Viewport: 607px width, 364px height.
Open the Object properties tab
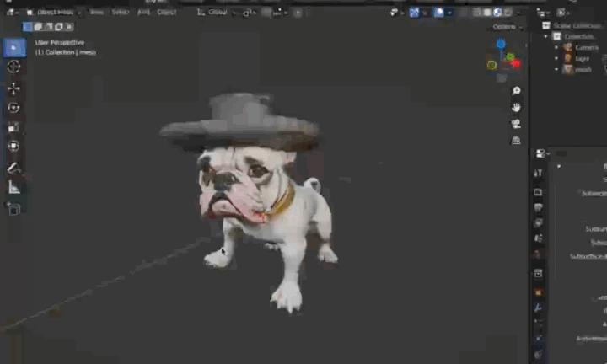tap(538, 292)
